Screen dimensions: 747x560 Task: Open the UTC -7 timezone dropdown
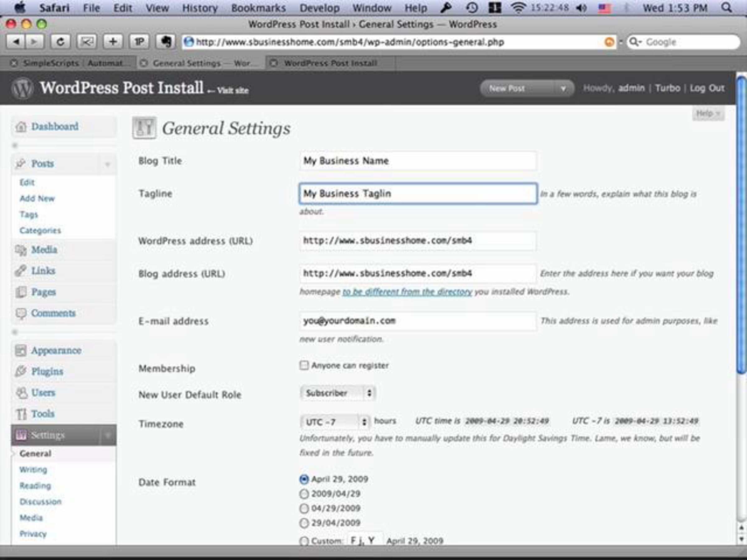click(335, 422)
